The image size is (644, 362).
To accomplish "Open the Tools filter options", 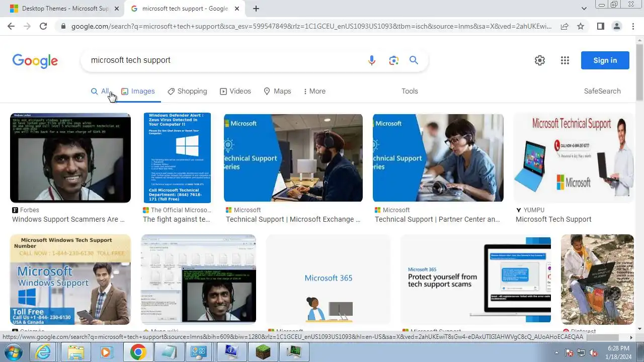I will point(410,91).
